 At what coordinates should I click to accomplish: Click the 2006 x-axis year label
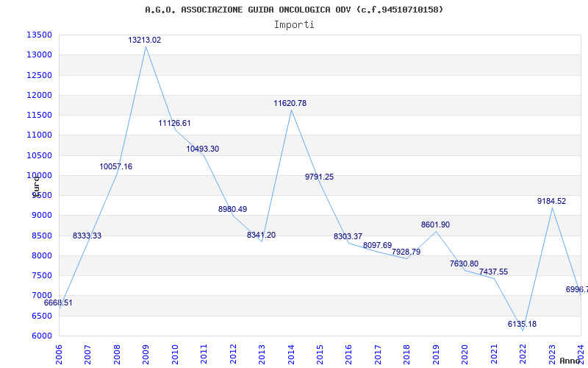pos(59,355)
